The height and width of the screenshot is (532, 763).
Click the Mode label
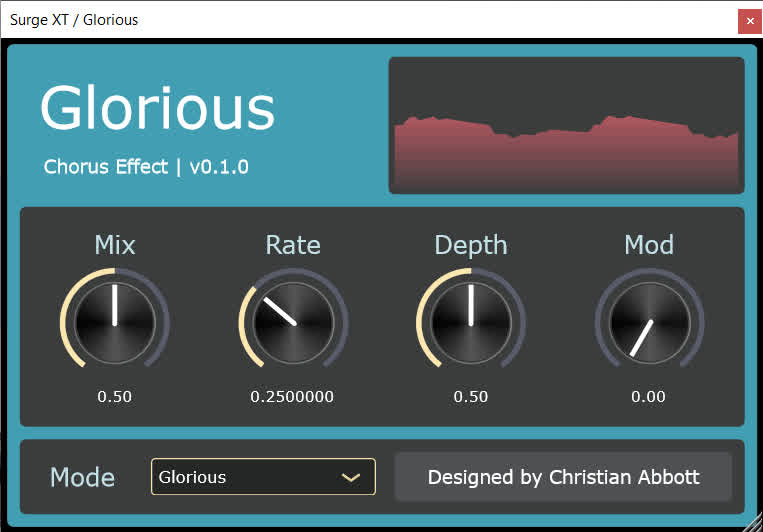coord(83,477)
